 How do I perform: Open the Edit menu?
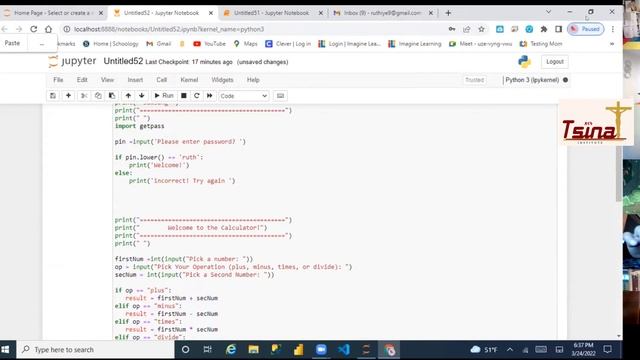[82, 80]
